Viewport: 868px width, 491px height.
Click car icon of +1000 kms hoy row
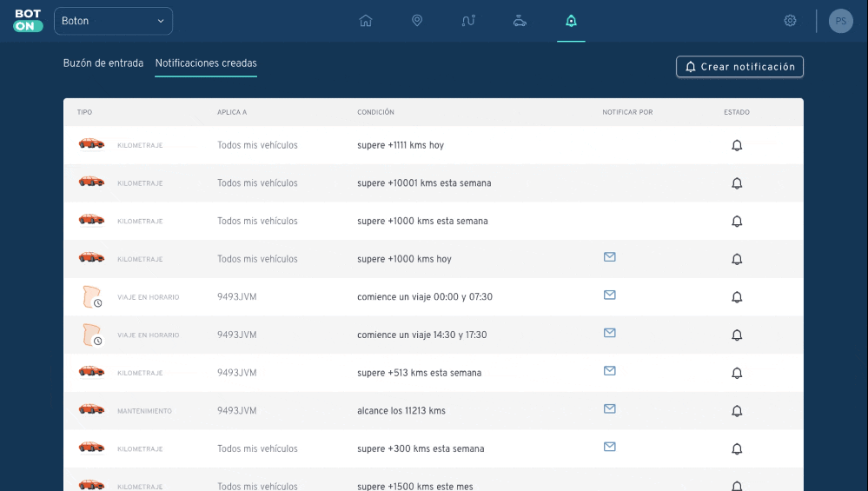click(x=91, y=257)
